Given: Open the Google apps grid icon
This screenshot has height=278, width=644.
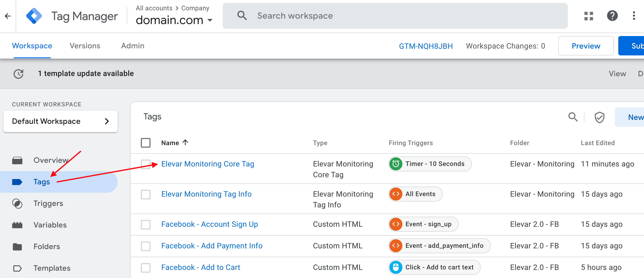Looking at the screenshot, I should pyautogui.click(x=589, y=16).
